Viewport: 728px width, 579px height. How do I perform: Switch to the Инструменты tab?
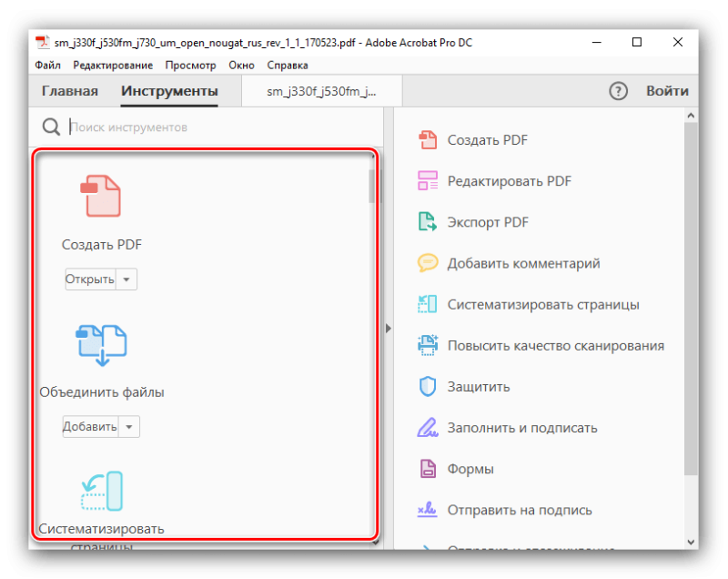(169, 90)
